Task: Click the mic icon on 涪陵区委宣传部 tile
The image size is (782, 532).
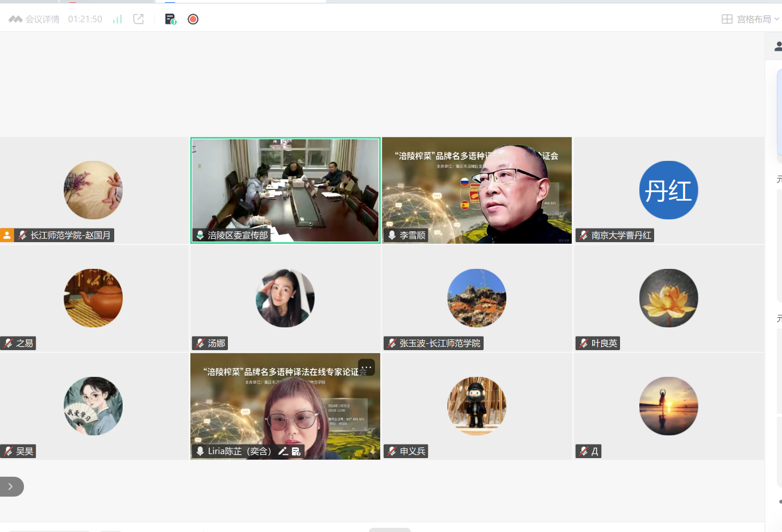Action: click(200, 235)
